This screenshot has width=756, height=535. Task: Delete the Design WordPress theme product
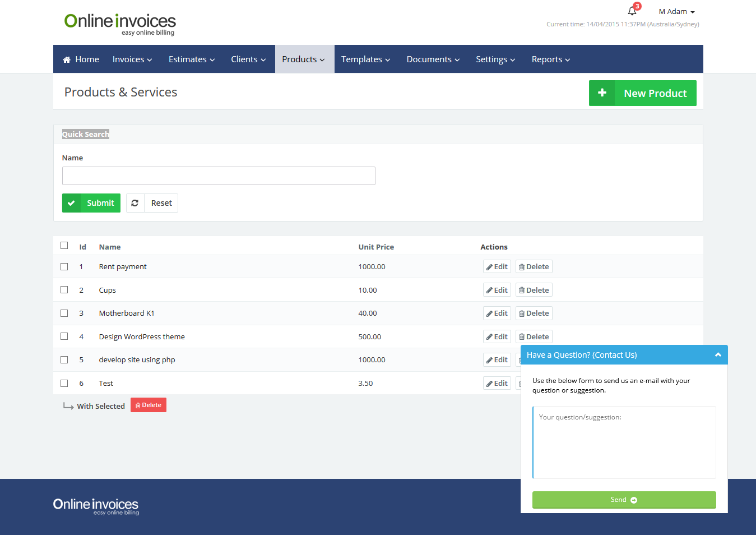coord(534,336)
